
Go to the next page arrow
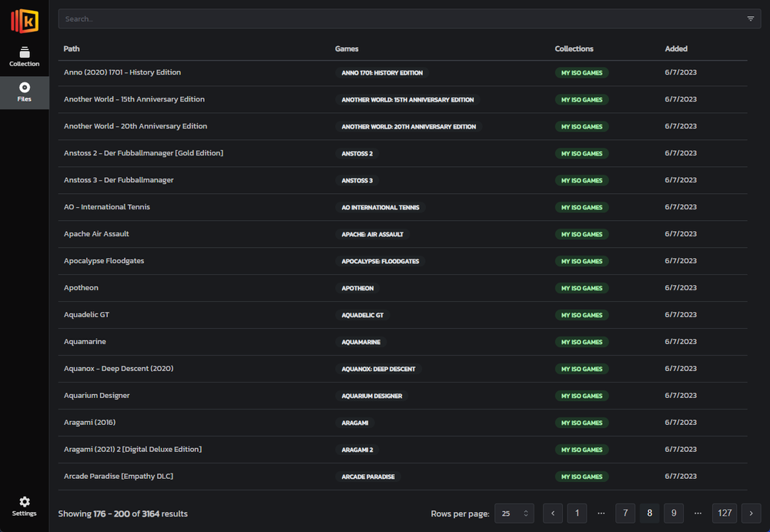click(751, 514)
